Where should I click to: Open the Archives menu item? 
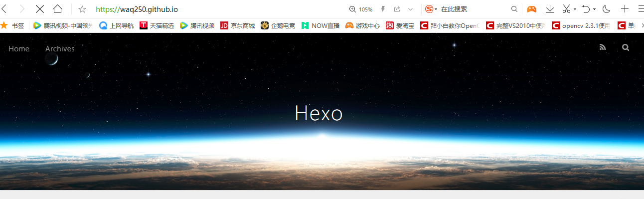pyautogui.click(x=60, y=48)
